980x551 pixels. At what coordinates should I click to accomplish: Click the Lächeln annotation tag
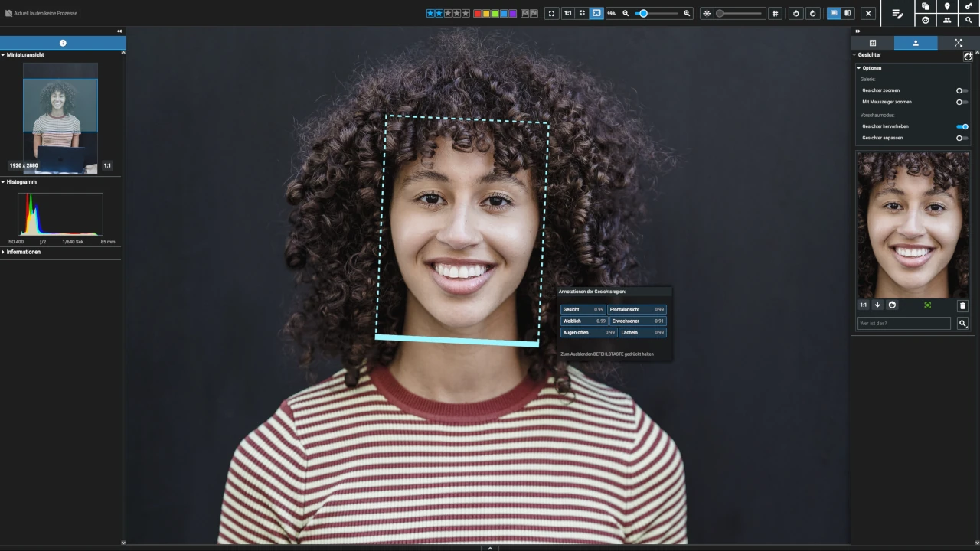[642, 333]
